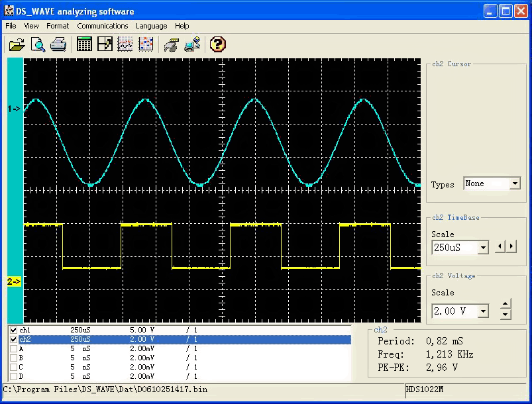Click the Voltage scale up arrow
This screenshot has height=404, width=532.
click(x=505, y=305)
